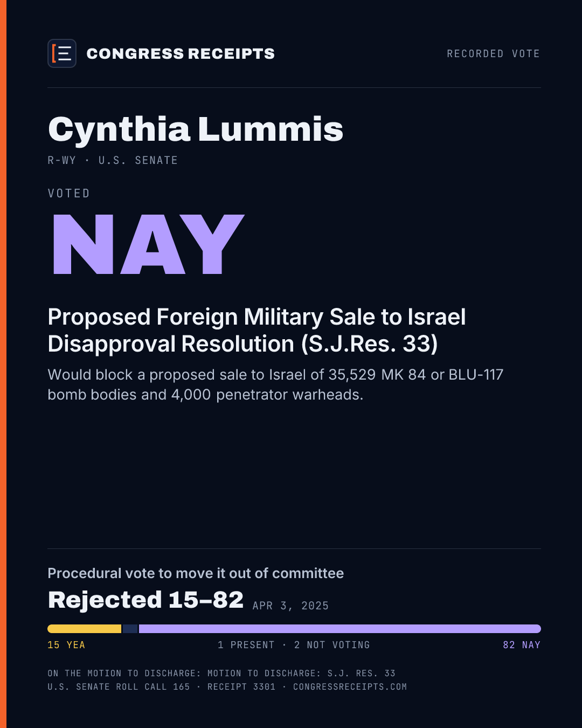Open the S.J.Res. 33 resolution title
582x728 pixels.
tap(257, 330)
